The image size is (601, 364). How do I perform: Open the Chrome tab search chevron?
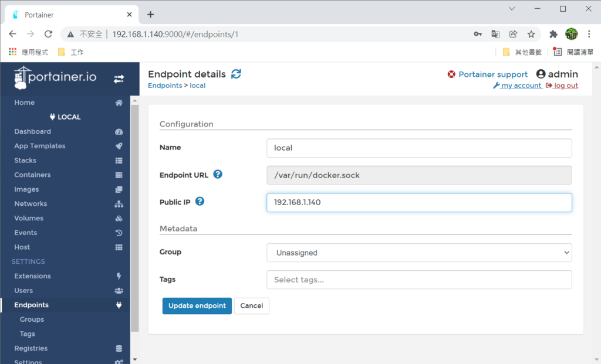[512, 9]
